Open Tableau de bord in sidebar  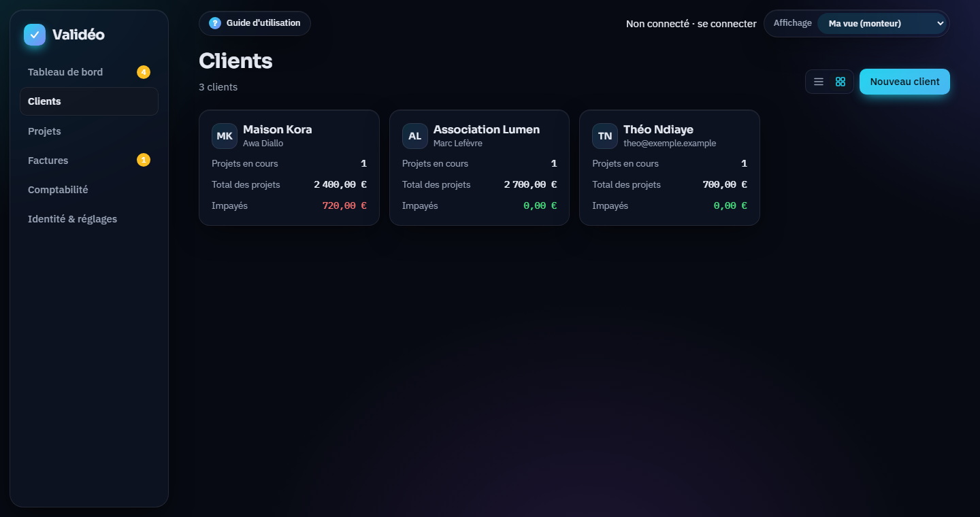tap(89, 72)
